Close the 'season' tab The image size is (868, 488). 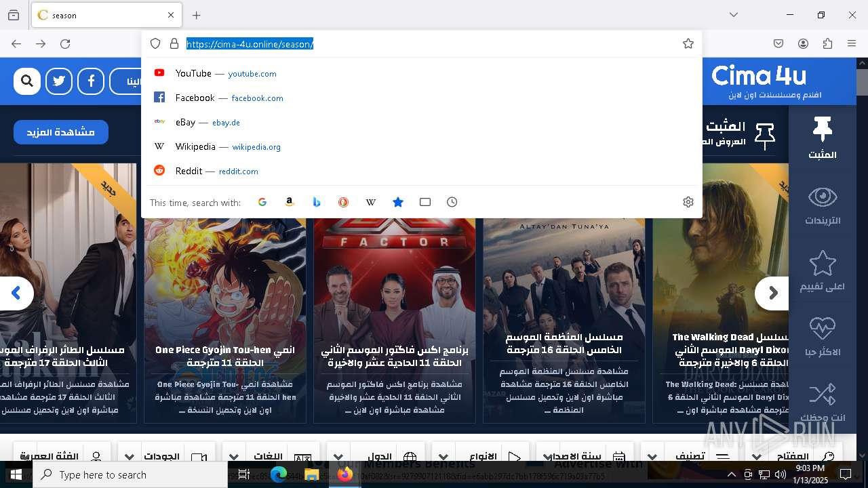point(171,15)
